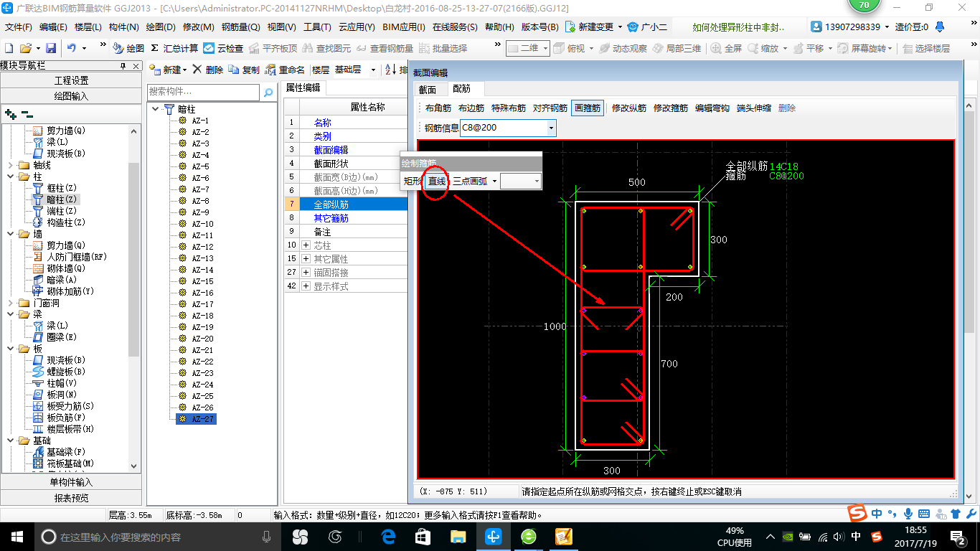
Task: Open the 钢筋量(Q) menu
Action: 240,27
